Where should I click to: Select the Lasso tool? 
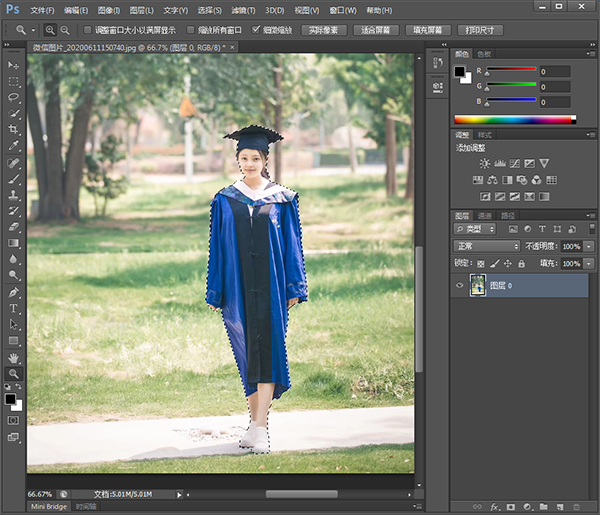(14, 97)
